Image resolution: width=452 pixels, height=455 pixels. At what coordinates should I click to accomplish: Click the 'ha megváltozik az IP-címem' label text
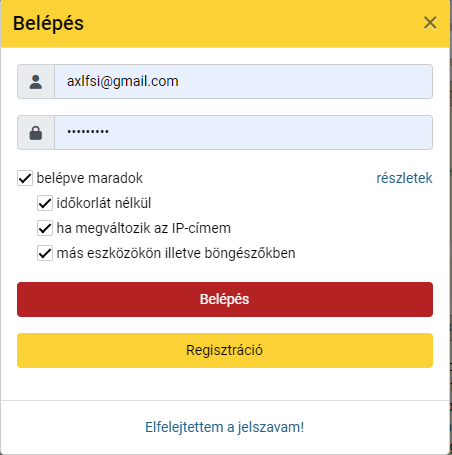(x=144, y=228)
